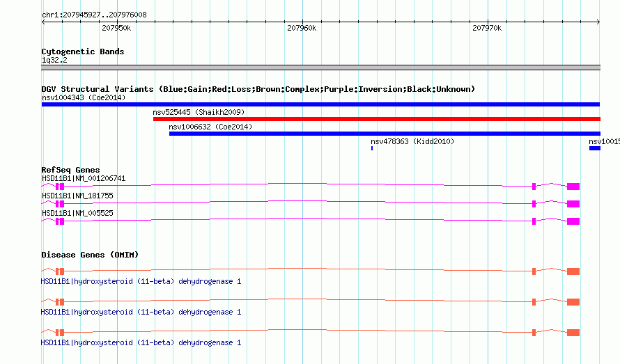Select the gray 1q32.2 cytogenetic band bar

pyautogui.click(x=320, y=68)
